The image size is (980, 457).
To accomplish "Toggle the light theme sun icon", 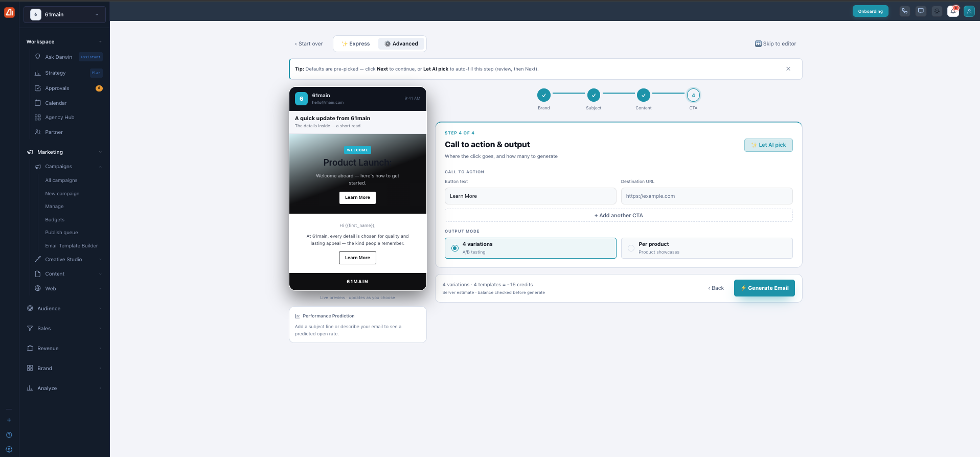I will [937, 11].
